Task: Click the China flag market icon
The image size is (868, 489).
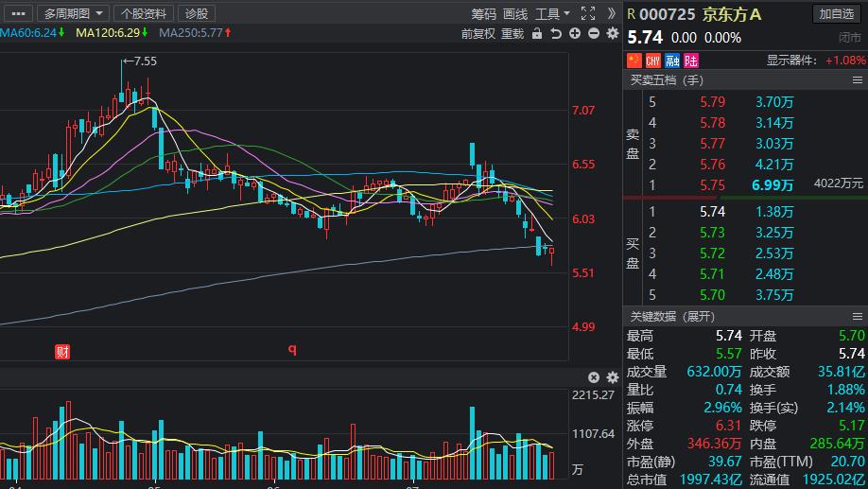Action: coord(634,60)
